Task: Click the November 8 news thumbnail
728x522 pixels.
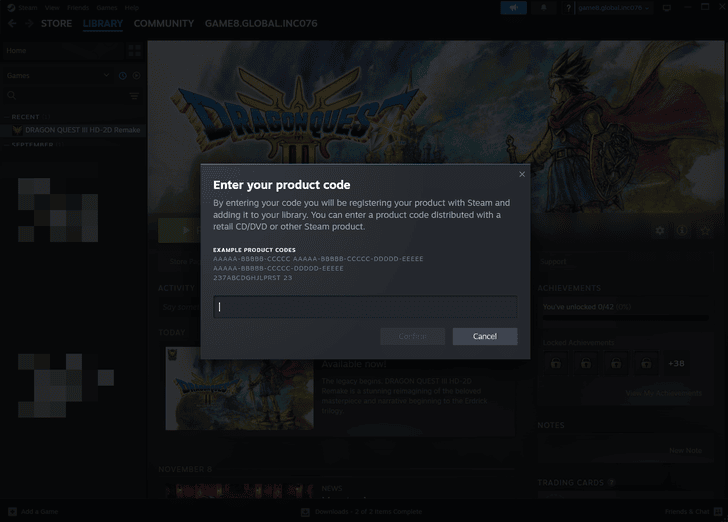Action: click(240, 491)
